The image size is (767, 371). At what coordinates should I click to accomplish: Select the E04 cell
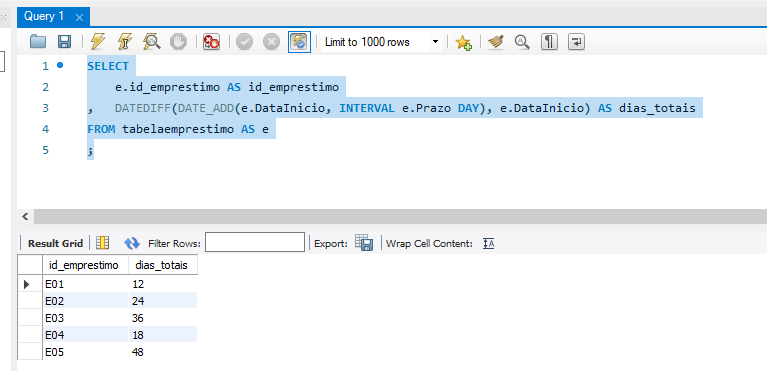point(86,335)
